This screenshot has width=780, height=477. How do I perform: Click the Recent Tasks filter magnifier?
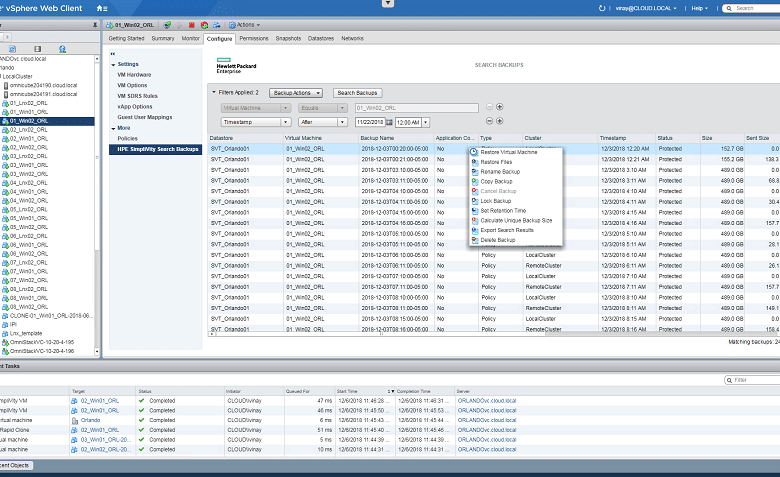pyautogui.click(x=729, y=380)
